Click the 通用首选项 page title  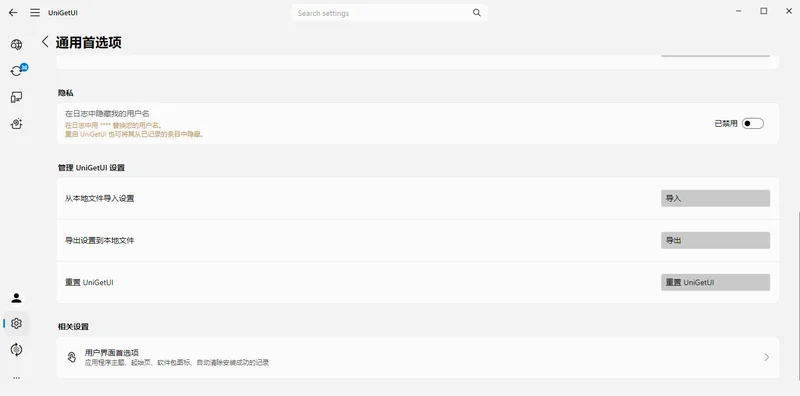point(89,42)
